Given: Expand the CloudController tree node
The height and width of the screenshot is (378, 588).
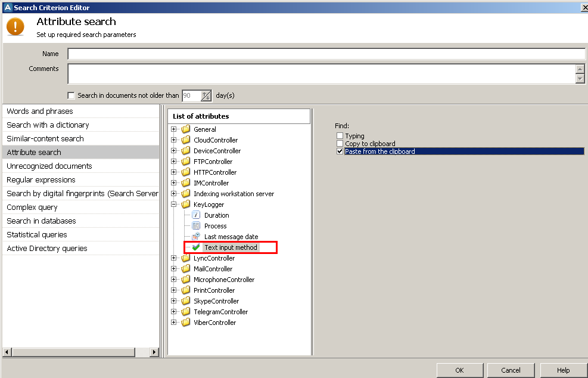Looking at the screenshot, I should point(173,140).
